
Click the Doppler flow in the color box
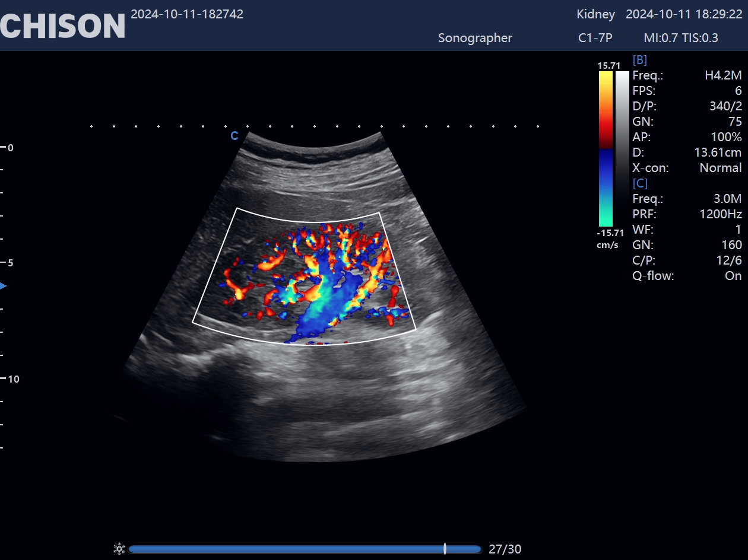315,284
